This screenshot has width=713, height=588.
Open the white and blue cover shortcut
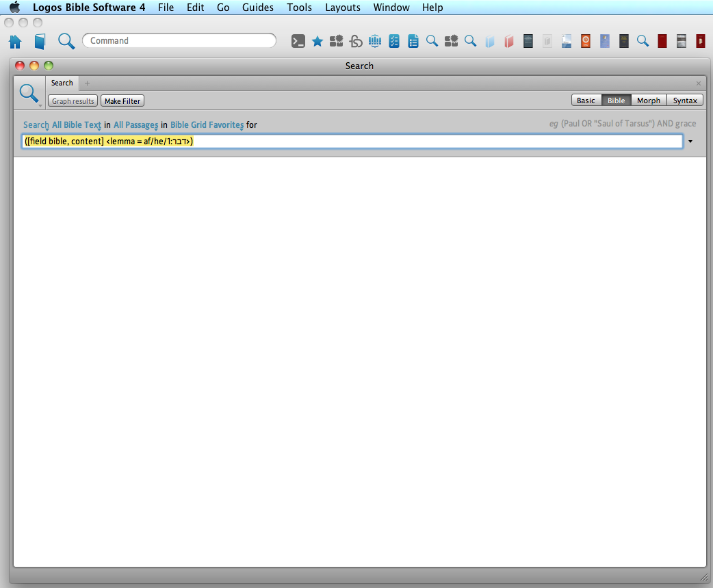pos(566,41)
